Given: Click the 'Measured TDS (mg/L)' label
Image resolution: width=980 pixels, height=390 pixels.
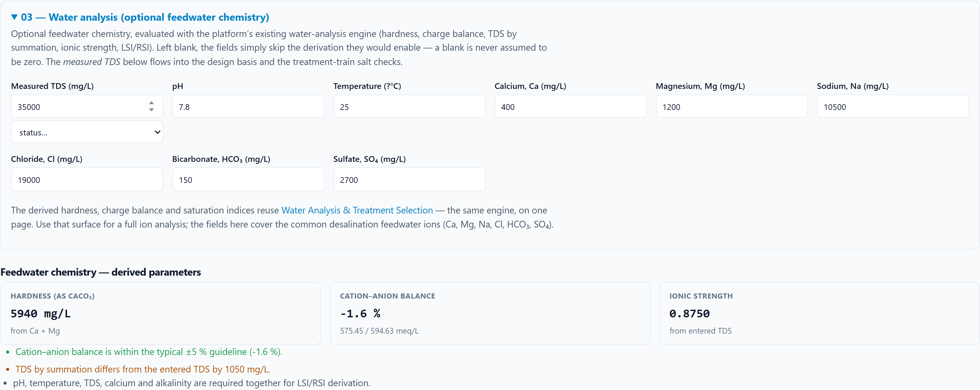Looking at the screenshot, I should [x=52, y=86].
